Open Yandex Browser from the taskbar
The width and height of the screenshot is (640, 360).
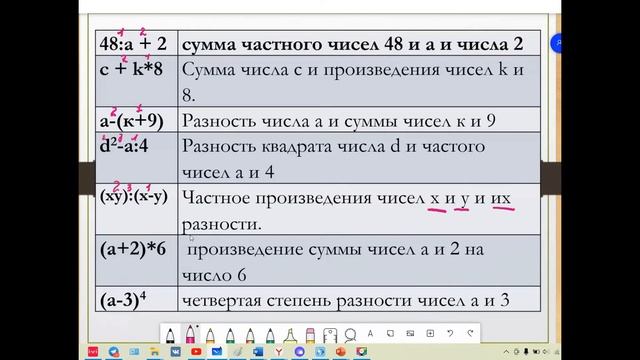pos(279,351)
